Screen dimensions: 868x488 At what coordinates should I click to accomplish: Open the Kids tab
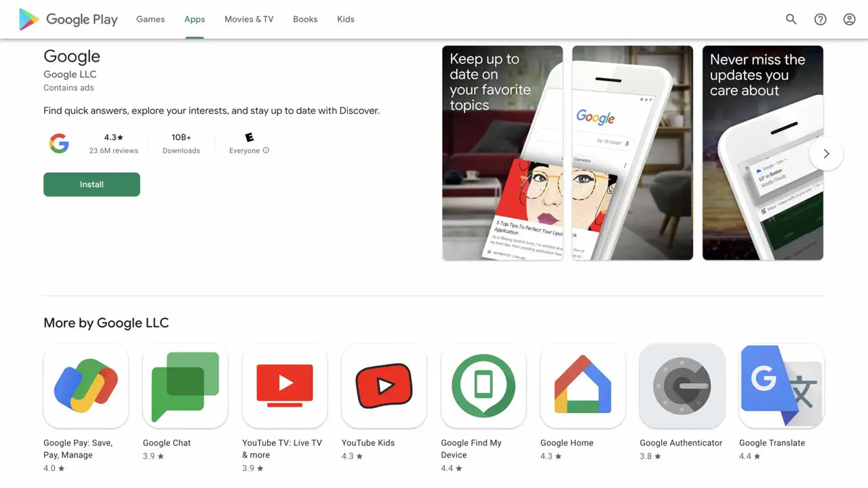click(x=346, y=19)
